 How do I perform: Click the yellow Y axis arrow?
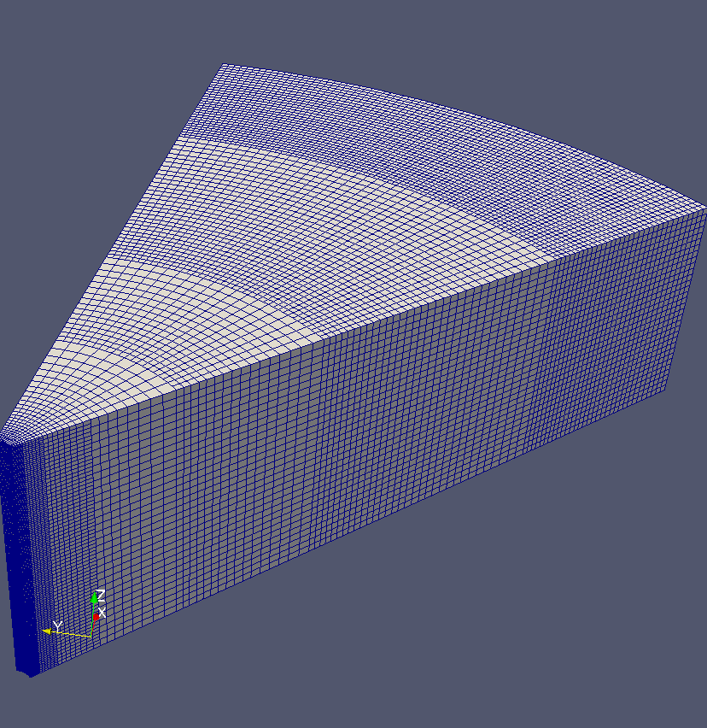tap(47, 631)
